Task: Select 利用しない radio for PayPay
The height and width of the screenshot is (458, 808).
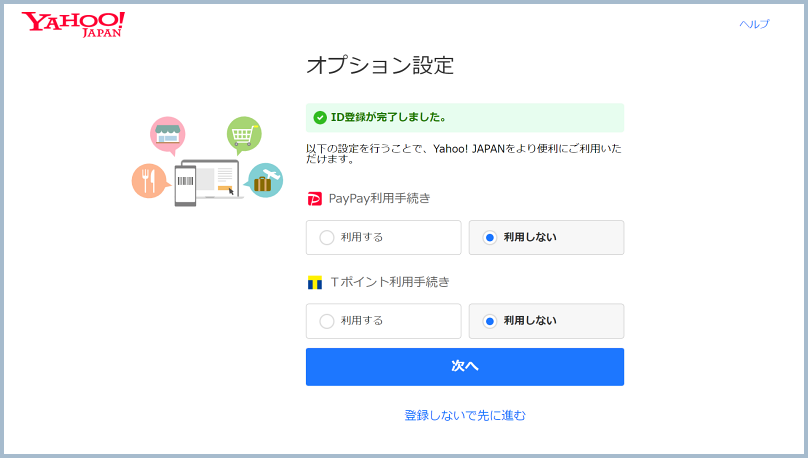Action: [546, 238]
